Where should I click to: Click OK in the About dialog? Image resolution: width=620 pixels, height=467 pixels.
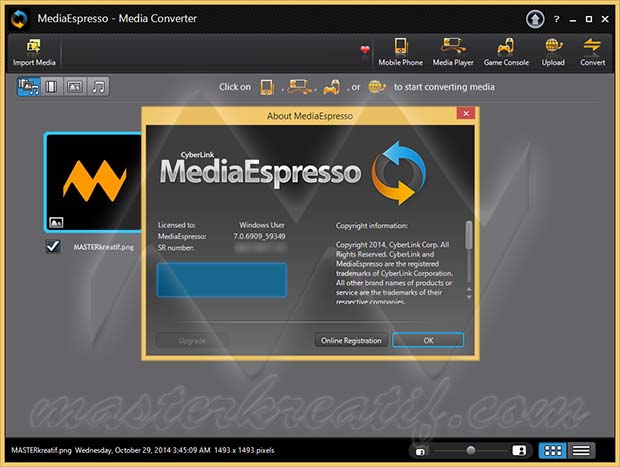coord(428,340)
